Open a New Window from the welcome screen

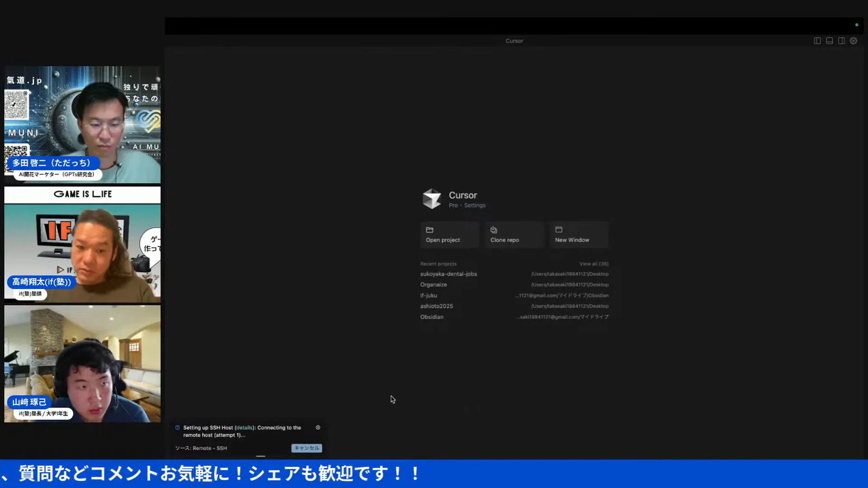tap(579, 235)
